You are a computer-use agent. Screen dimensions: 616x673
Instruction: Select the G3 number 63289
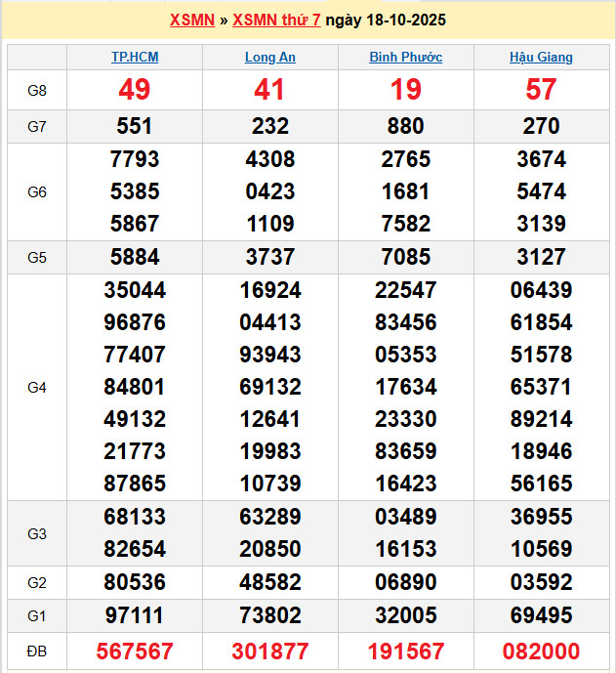[x=270, y=519]
